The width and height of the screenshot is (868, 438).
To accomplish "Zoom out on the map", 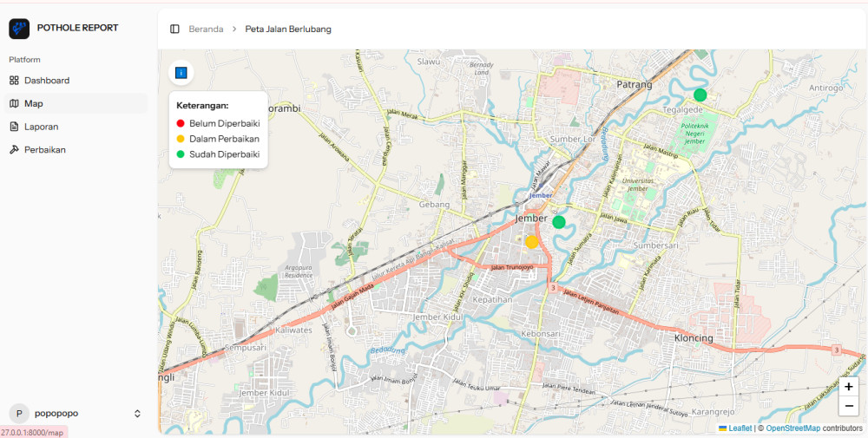I will (848, 406).
